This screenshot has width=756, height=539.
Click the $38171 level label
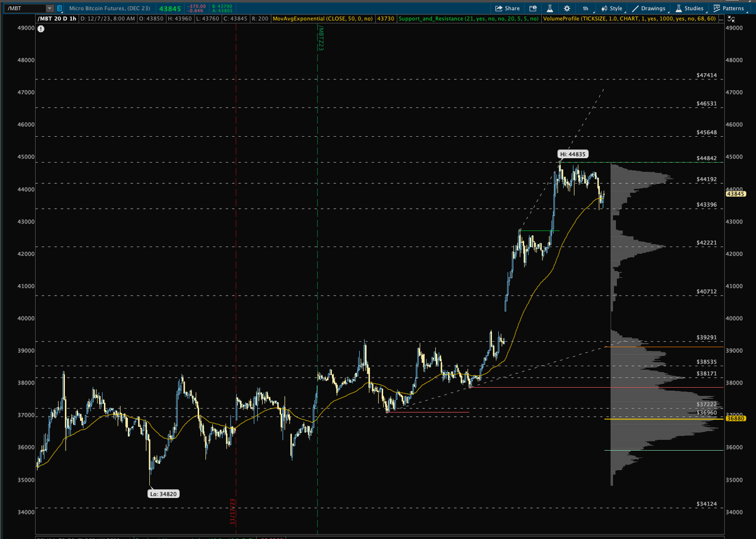coord(707,373)
